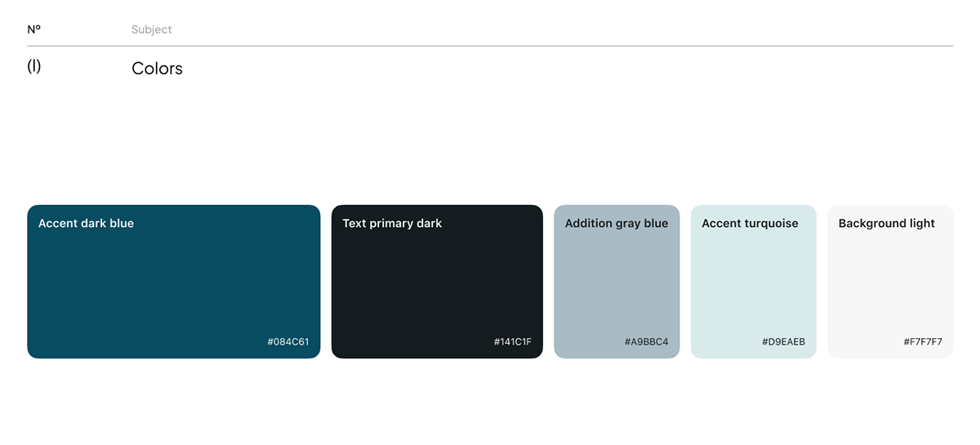Select the 'Text primary dark' label text
Viewport: 980px width, 445px height.
(392, 224)
